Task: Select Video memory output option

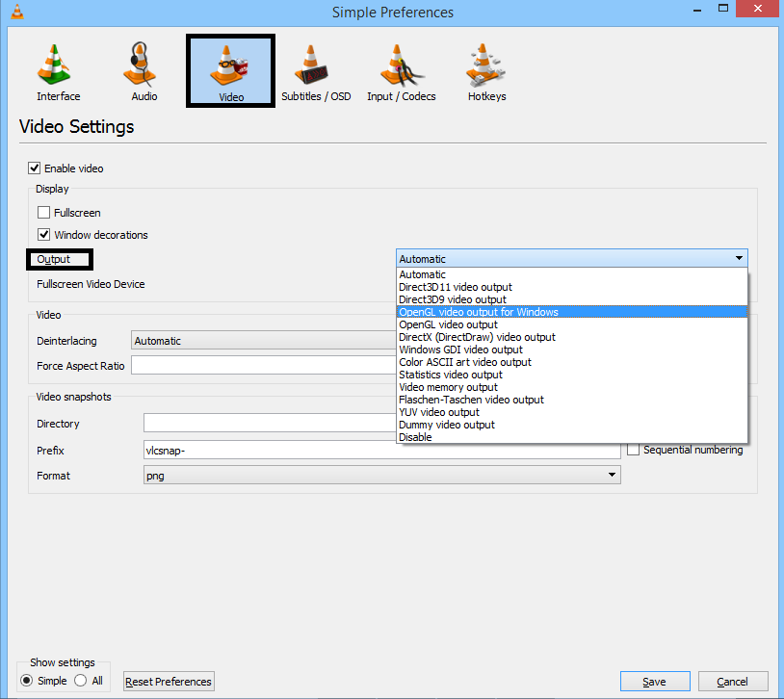Action: coord(572,387)
